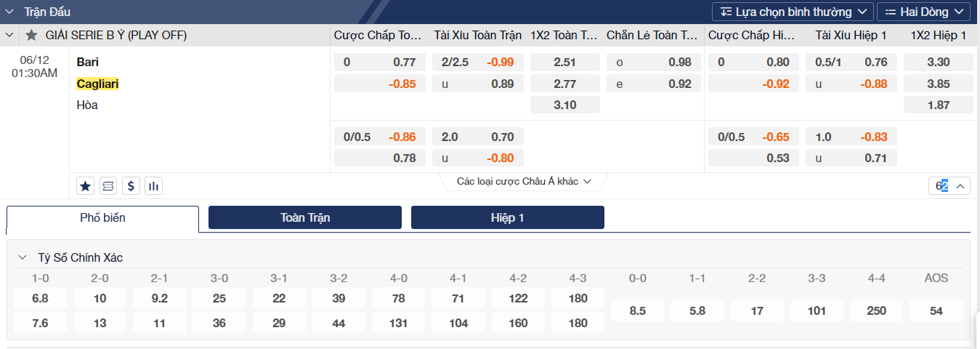Select the 0-0 correct score odds 8.5
The image size is (980, 349).
coord(638,310)
